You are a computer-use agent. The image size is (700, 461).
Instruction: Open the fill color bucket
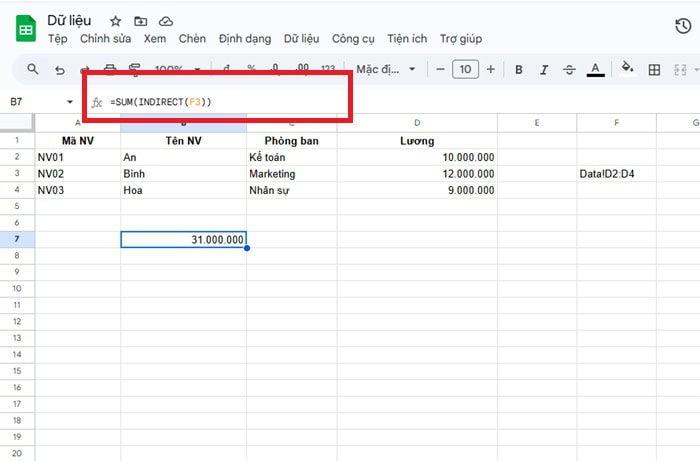point(627,69)
